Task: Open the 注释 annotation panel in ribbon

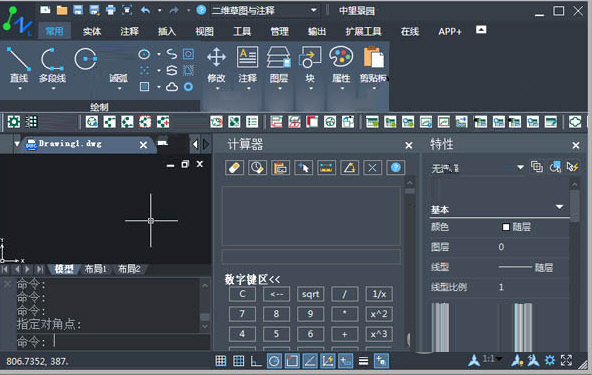Action: tap(247, 68)
